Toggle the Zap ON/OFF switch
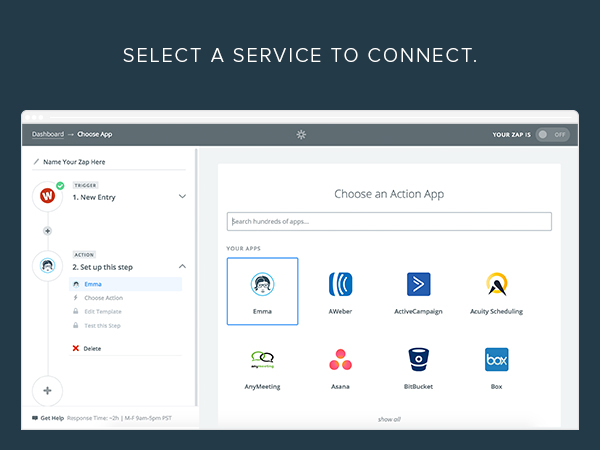Screen dimensions: 600x450 (553, 135)
